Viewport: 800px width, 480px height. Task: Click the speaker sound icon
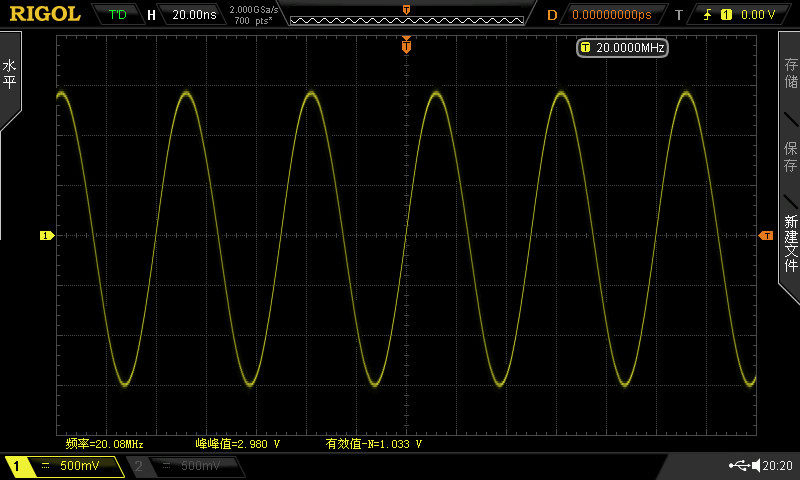756,465
